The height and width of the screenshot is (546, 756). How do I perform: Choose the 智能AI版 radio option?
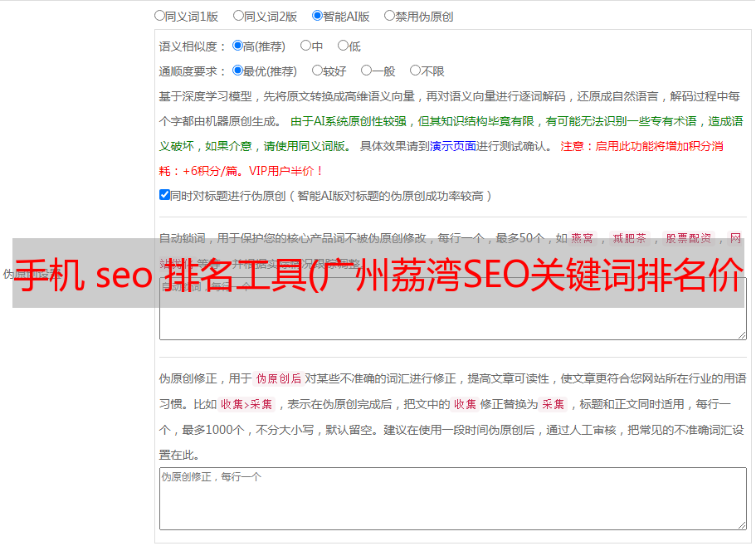coord(317,16)
